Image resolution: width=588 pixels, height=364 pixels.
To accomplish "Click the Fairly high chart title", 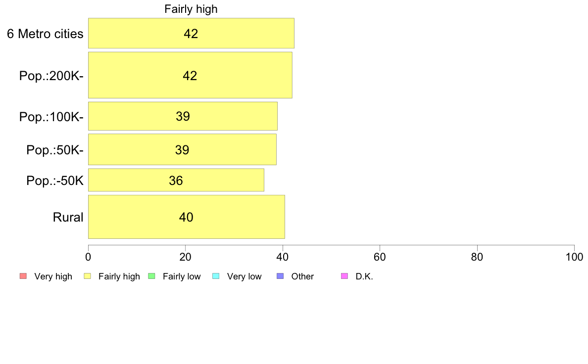I will coord(191,9).
